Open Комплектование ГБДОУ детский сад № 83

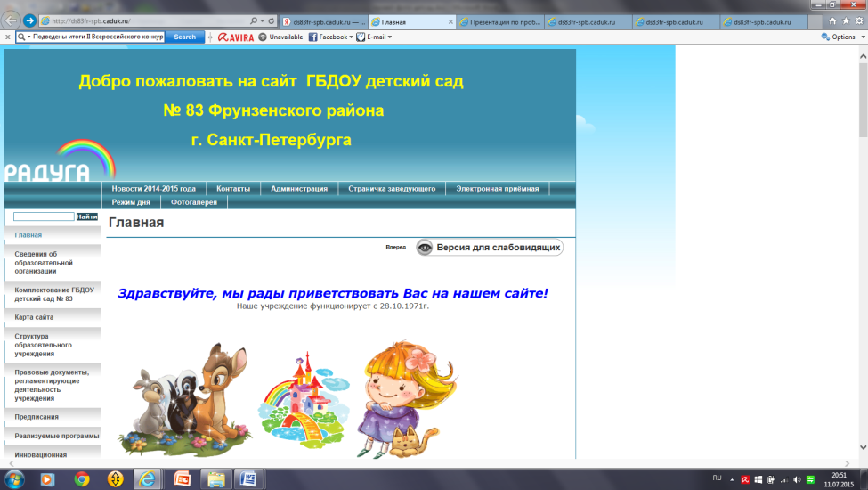tap(54, 294)
